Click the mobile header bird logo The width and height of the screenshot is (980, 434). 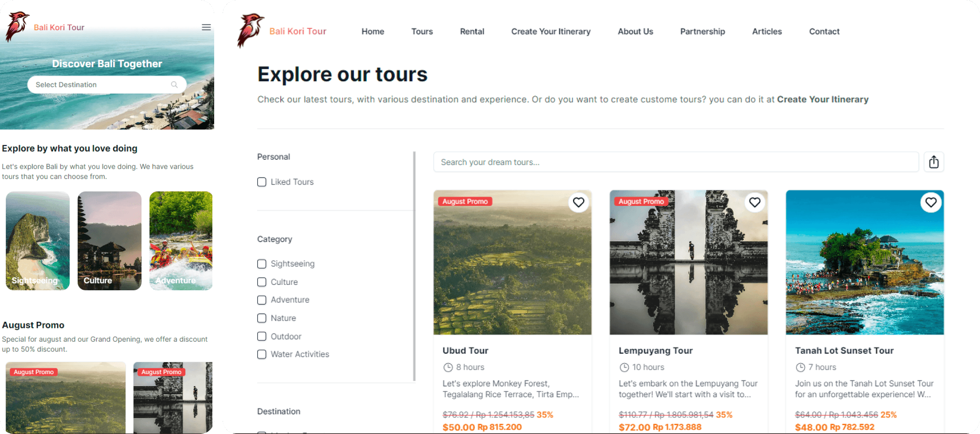(17, 27)
